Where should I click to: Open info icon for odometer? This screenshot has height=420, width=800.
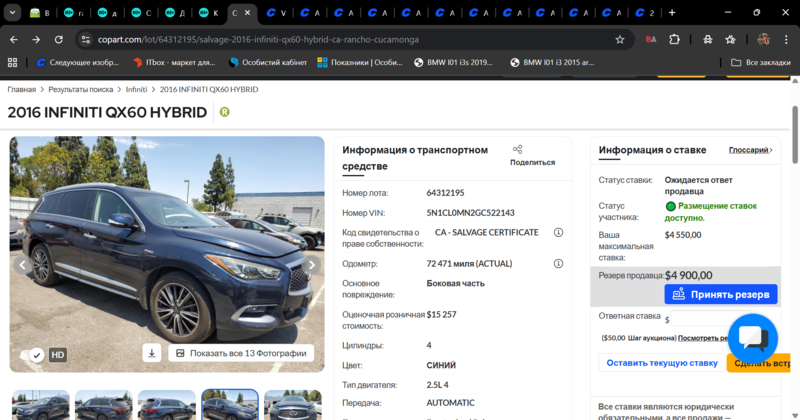[x=558, y=264]
